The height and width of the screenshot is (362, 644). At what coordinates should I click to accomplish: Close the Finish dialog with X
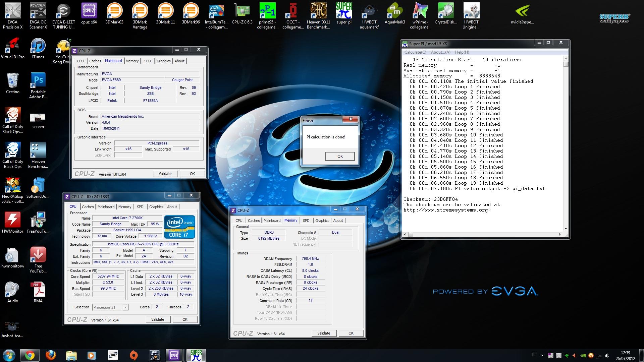[351, 119]
